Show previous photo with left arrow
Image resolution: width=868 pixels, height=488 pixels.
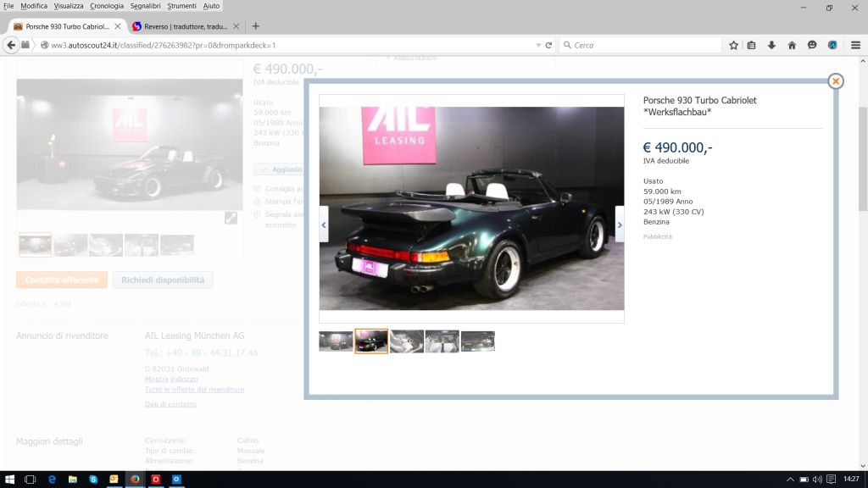324,224
